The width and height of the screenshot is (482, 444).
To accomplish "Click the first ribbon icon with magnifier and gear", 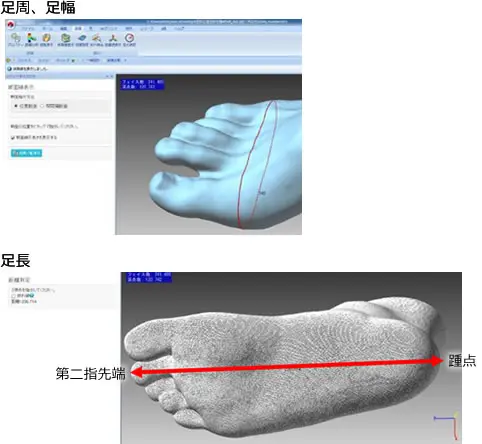I will pos(15,38).
